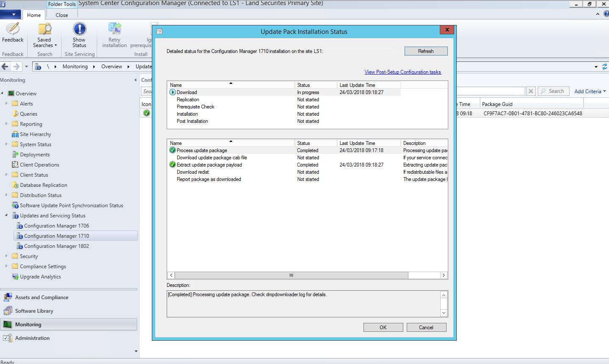Image resolution: width=609 pixels, height=364 pixels.
Task: Click the Deployments icon in the tree
Action: click(15, 154)
